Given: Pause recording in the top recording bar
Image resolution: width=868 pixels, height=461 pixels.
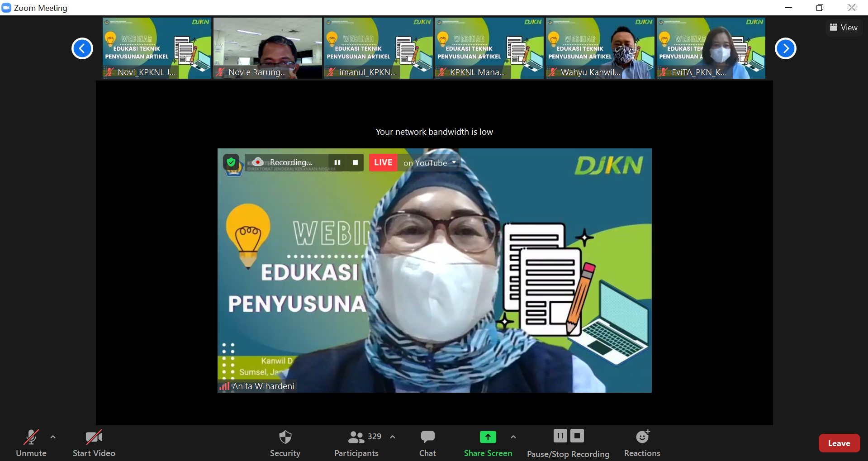Looking at the screenshot, I should 337,162.
